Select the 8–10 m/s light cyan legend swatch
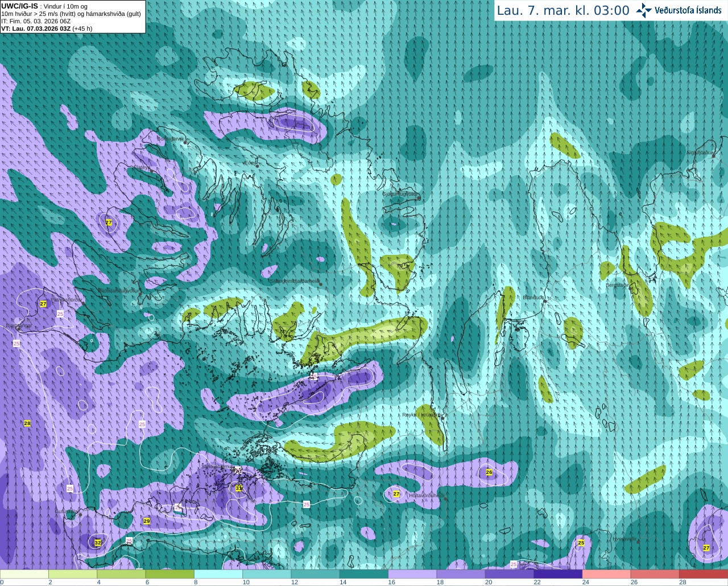Screen dimensions: 728x586 point(218,574)
